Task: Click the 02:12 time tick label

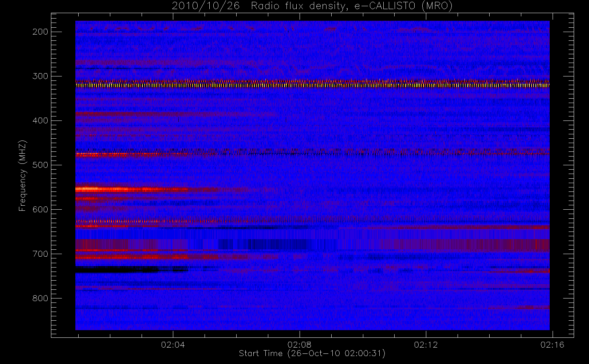Action: pos(426,344)
